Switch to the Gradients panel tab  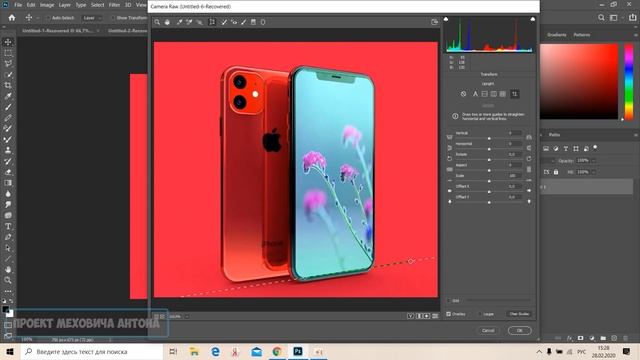click(x=556, y=35)
